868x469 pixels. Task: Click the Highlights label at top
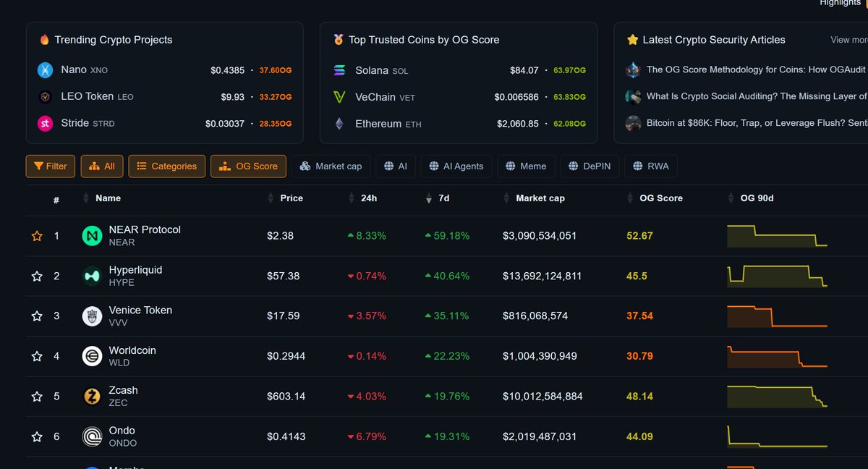[840, 4]
